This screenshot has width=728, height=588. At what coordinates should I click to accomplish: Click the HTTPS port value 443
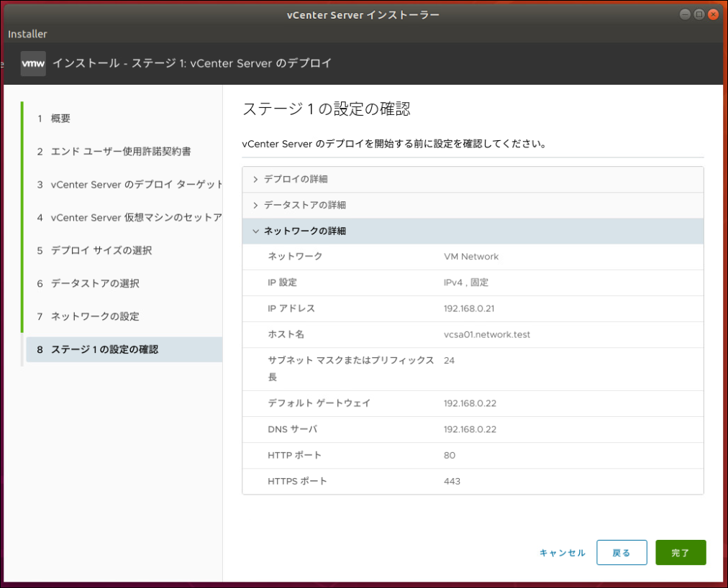[452, 482]
